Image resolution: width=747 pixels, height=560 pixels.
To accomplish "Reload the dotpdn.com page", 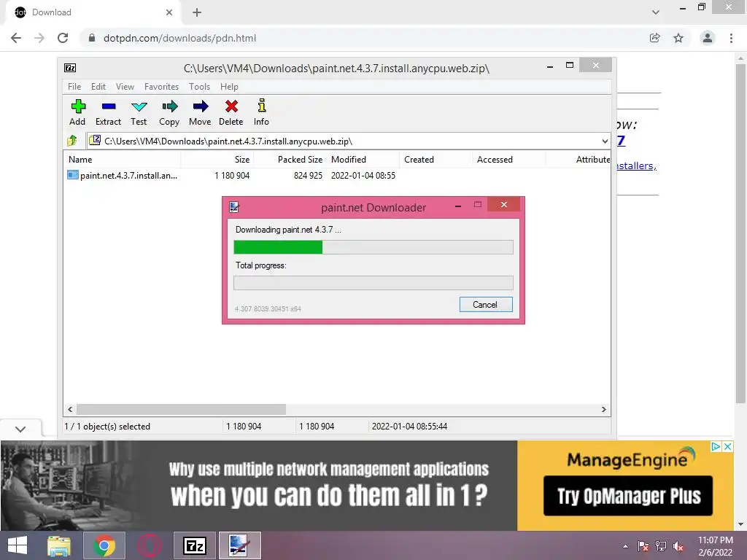I will (x=63, y=38).
